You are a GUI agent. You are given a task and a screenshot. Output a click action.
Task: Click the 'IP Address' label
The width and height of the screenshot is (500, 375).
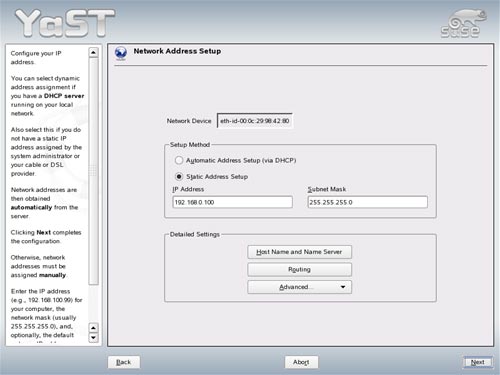pyautogui.click(x=188, y=189)
